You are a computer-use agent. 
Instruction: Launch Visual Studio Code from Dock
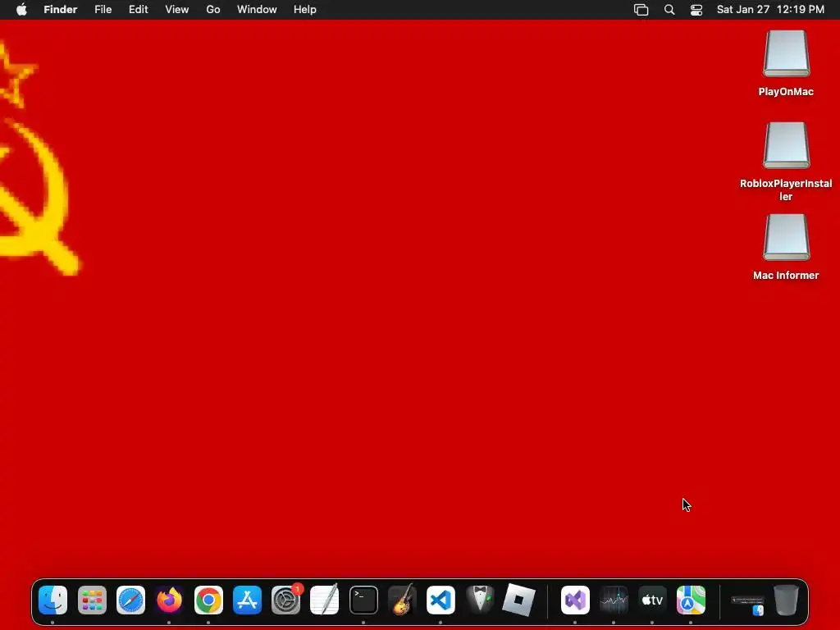click(x=441, y=600)
